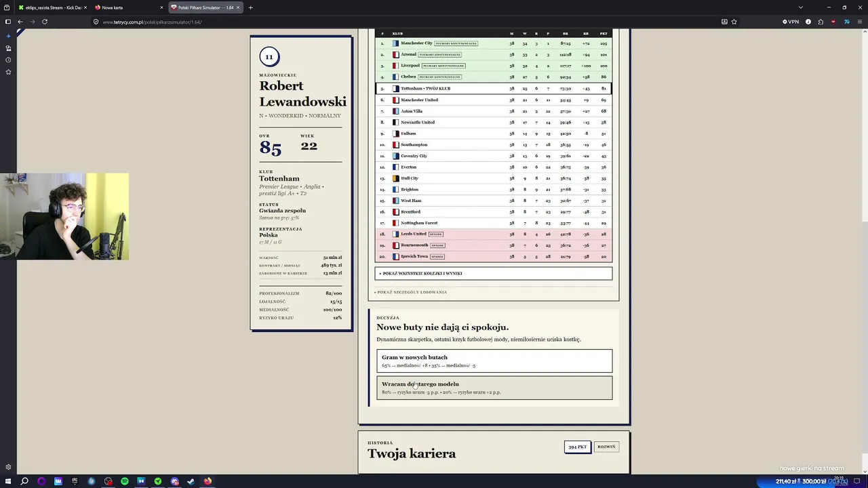This screenshot has height=488, width=868.
Task: Choose Gram w nowych butach option
Action: point(494,361)
